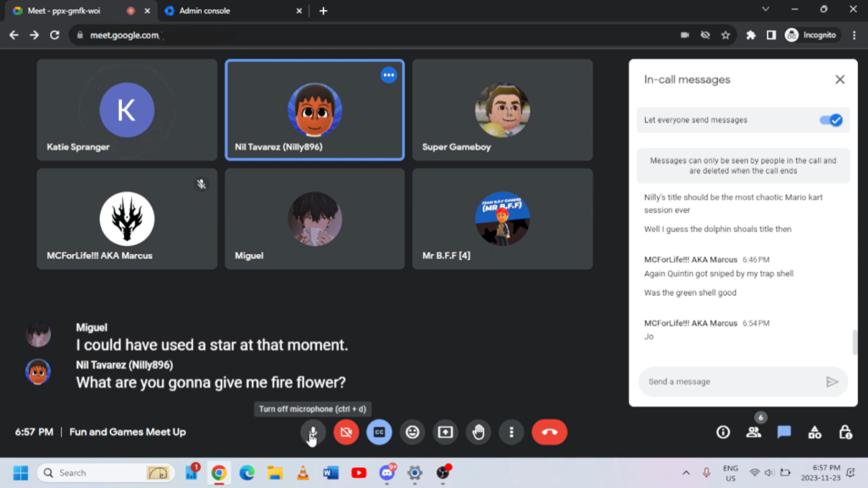Viewport: 868px width, 488px height.
Task: Leave the call with the red hang-up button
Action: [x=549, y=432]
